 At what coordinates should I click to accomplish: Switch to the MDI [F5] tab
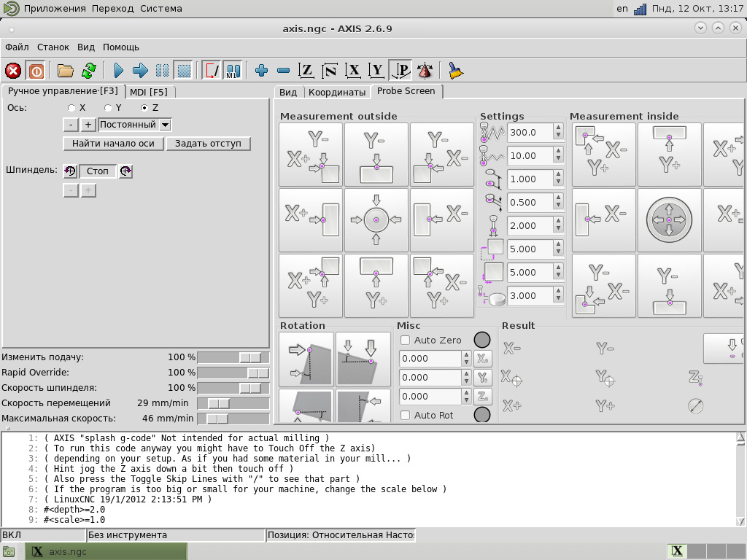pos(149,92)
